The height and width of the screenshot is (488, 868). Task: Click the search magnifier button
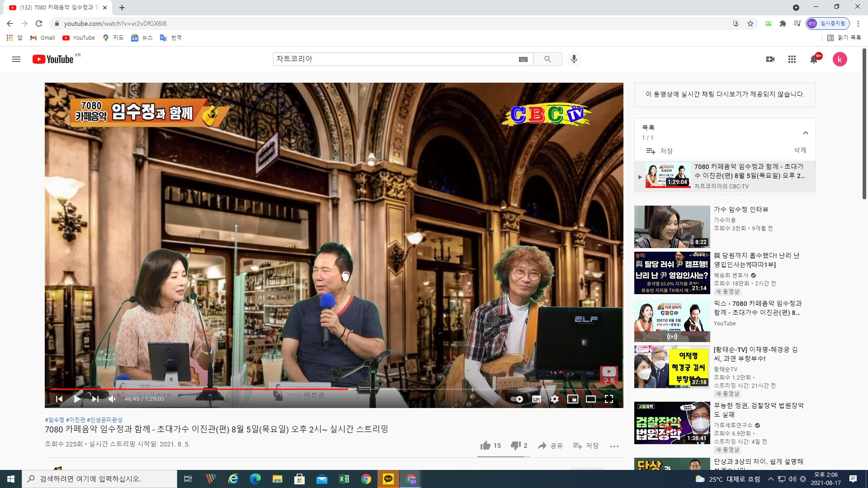click(547, 59)
